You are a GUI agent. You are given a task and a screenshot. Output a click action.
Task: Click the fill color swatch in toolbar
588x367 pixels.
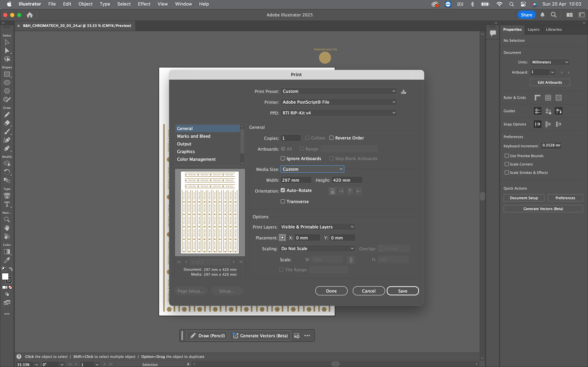point(5,276)
